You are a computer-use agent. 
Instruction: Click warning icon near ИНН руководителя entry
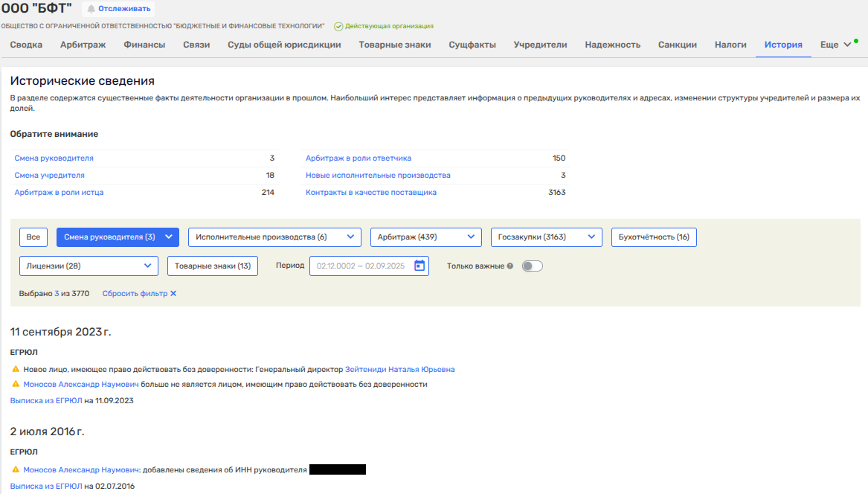[x=16, y=470]
